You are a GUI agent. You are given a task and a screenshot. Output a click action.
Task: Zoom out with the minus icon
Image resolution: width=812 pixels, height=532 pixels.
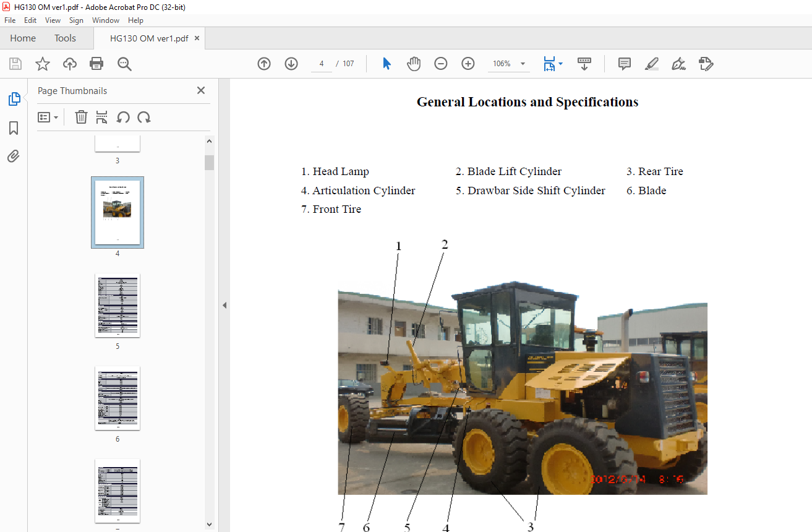441,64
